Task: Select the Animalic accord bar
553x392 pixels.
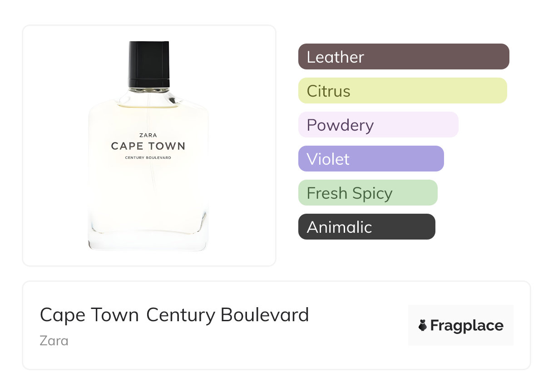Action: (366, 227)
